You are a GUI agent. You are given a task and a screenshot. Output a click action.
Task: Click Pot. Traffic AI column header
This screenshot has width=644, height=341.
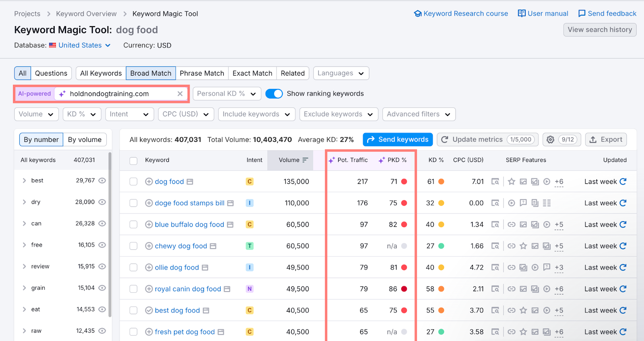(348, 160)
